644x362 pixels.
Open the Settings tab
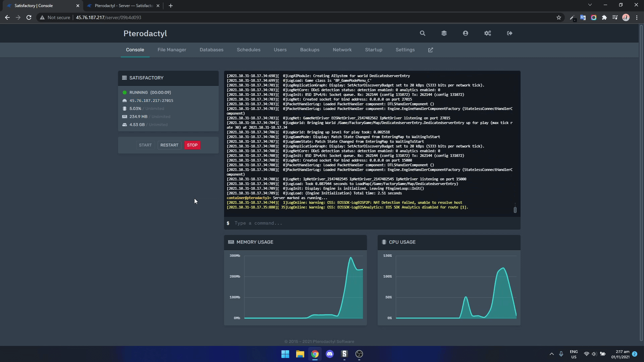point(405,50)
